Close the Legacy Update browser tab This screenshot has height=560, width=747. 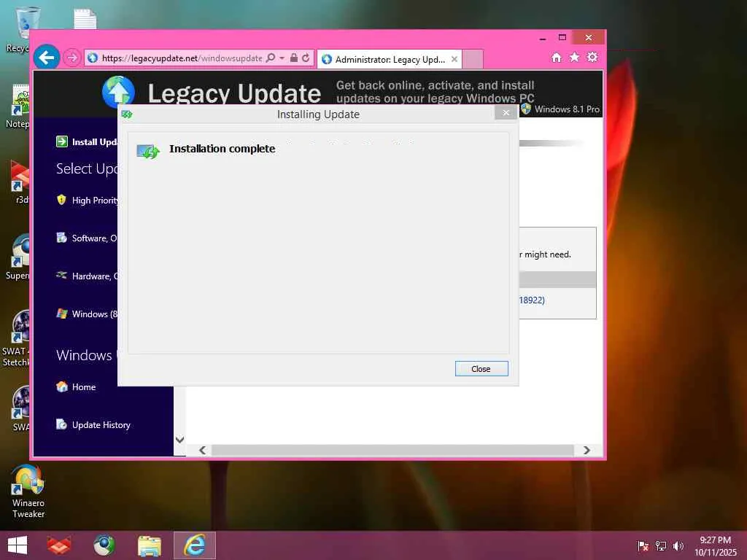point(454,60)
